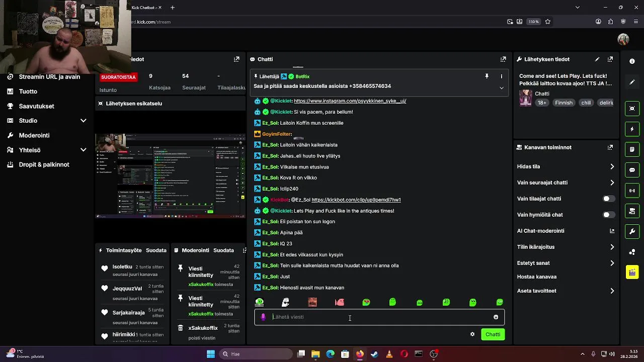Open a new browser tab with plus
Viewport: 644px width, 362px height.
173,8
